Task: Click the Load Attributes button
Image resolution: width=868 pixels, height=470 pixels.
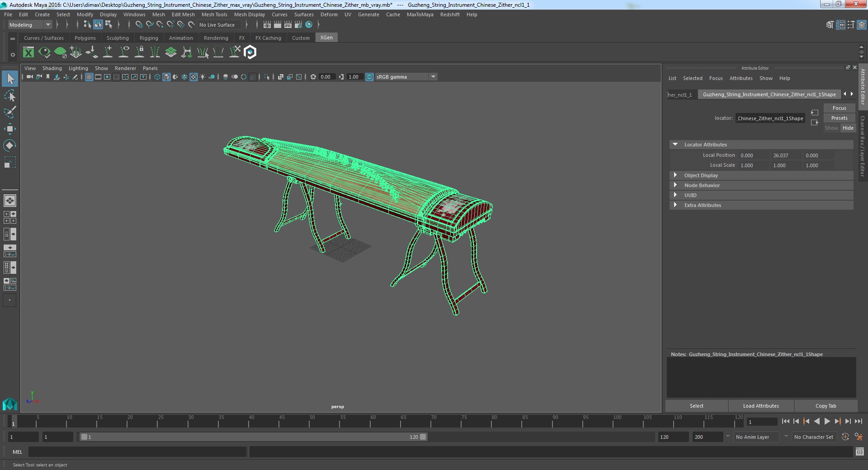Action: click(761, 406)
